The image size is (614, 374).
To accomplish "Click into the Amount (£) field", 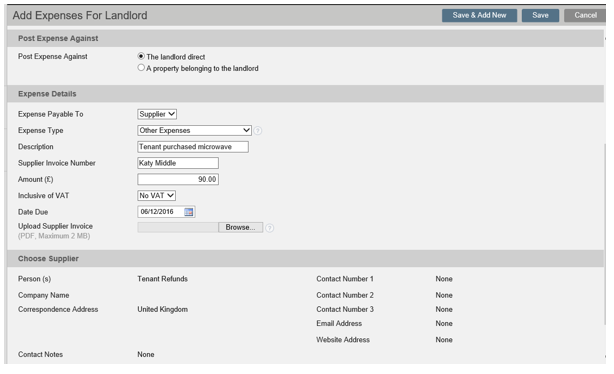I will [x=178, y=179].
